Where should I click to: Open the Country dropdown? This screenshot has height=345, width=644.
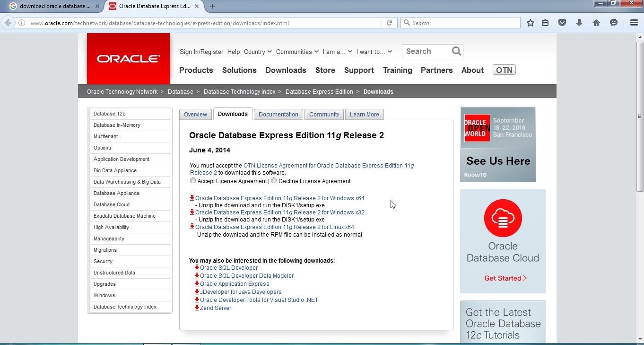[x=257, y=52]
